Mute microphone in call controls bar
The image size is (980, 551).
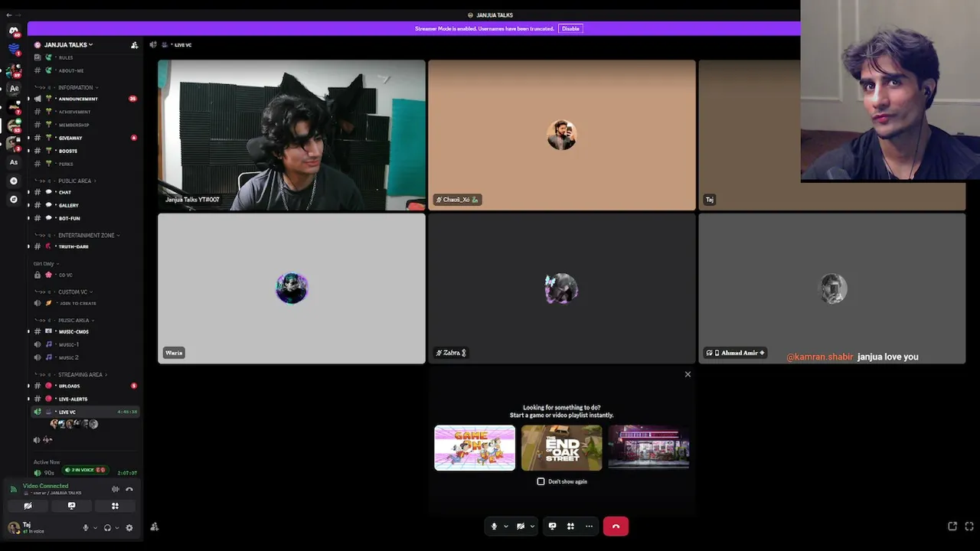tap(494, 527)
